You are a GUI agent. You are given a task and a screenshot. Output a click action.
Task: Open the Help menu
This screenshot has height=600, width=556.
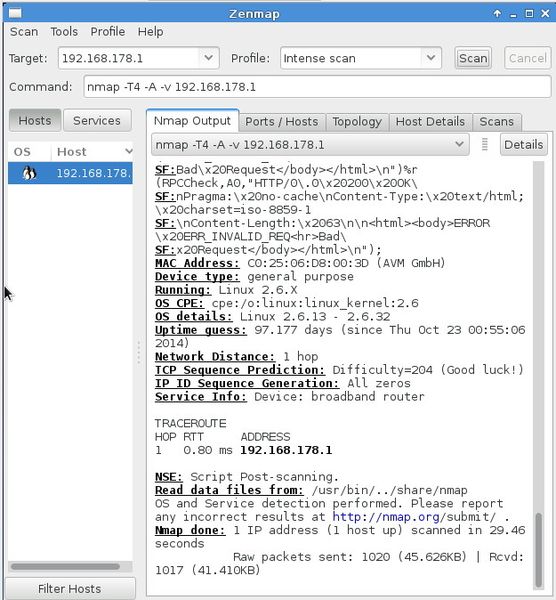click(150, 31)
